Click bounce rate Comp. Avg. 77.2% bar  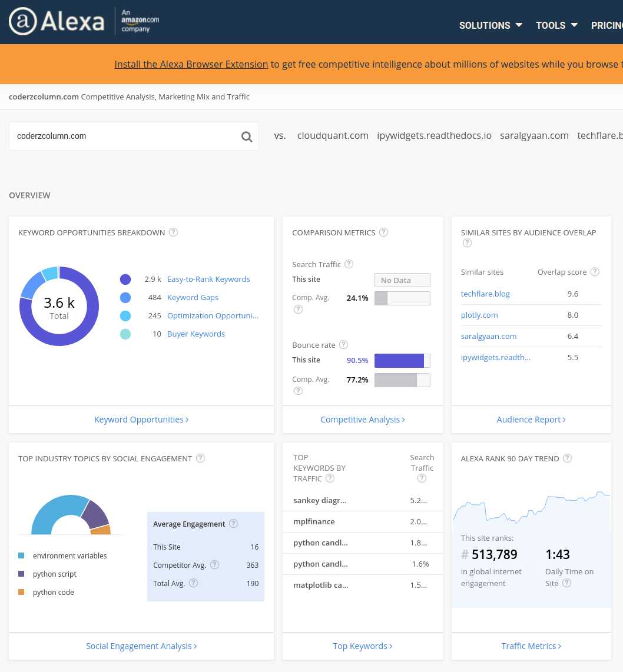pos(402,380)
